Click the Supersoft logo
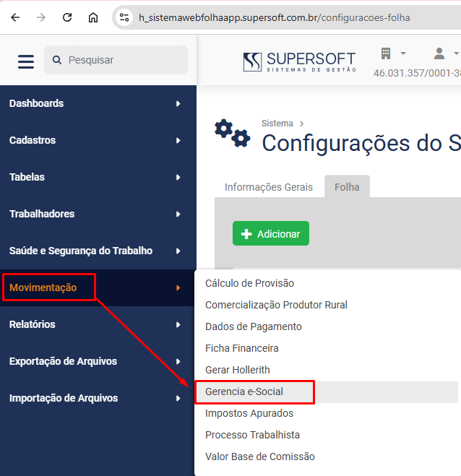Viewport: 461px width, 476px height. [x=299, y=62]
